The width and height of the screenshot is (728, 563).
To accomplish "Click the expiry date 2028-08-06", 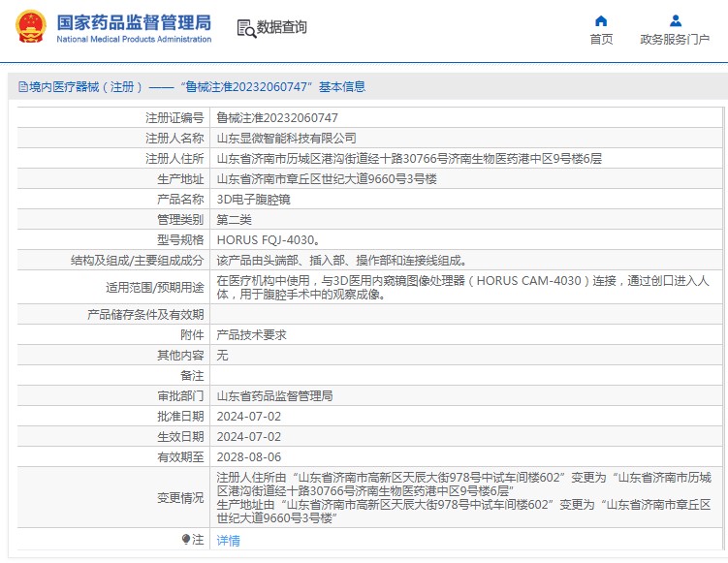I will (x=249, y=456).
